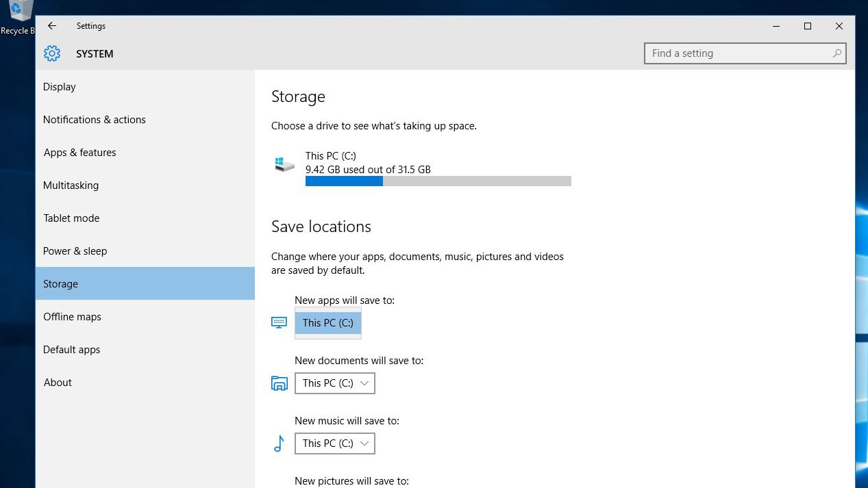Click the New documents will save to label

click(359, 361)
